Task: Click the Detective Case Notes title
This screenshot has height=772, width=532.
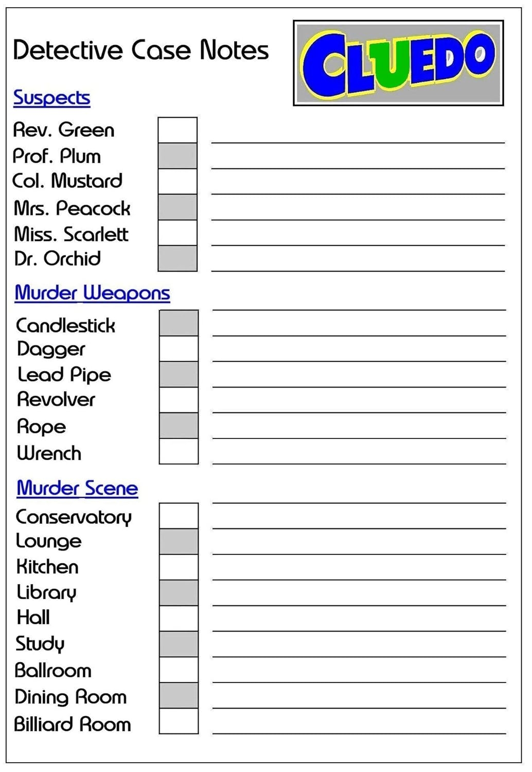Action: tap(140, 50)
